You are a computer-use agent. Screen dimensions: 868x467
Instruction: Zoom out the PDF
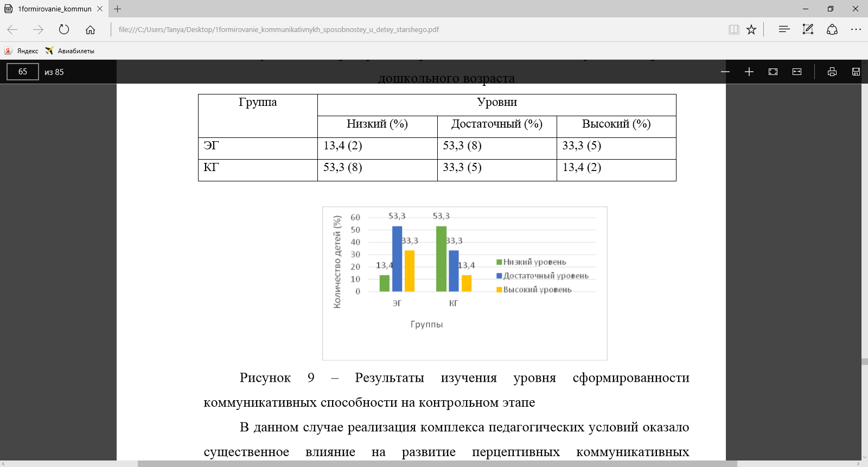(725, 72)
